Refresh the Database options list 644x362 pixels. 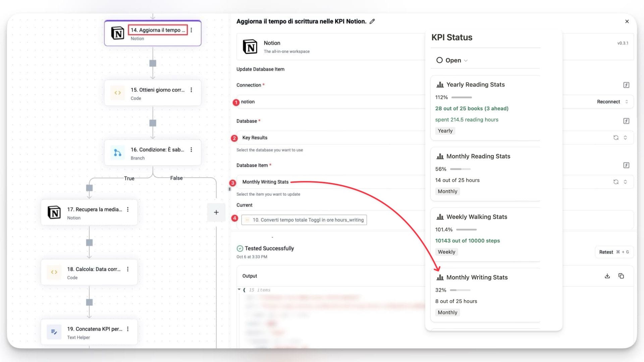click(616, 138)
